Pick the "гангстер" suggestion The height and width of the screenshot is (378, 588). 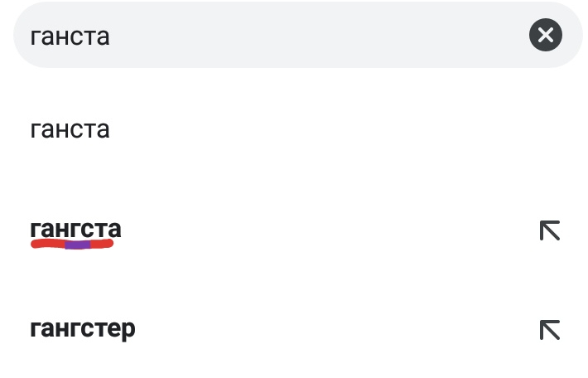(x=82, y=328)
